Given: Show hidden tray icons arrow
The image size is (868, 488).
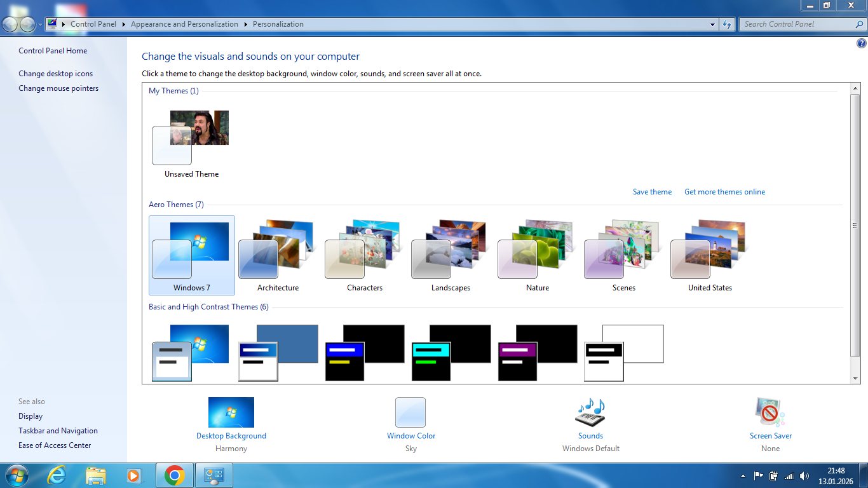Looking at the screenshot, I should point(743,476).
